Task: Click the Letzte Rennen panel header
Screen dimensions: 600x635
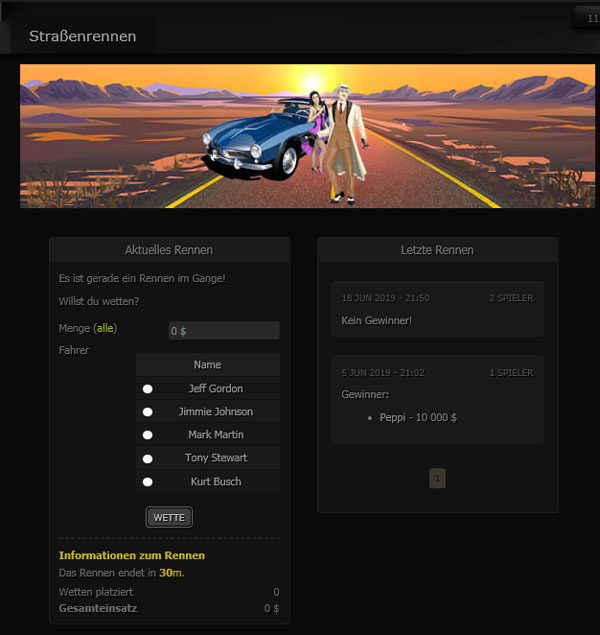Action: [437, 250]
